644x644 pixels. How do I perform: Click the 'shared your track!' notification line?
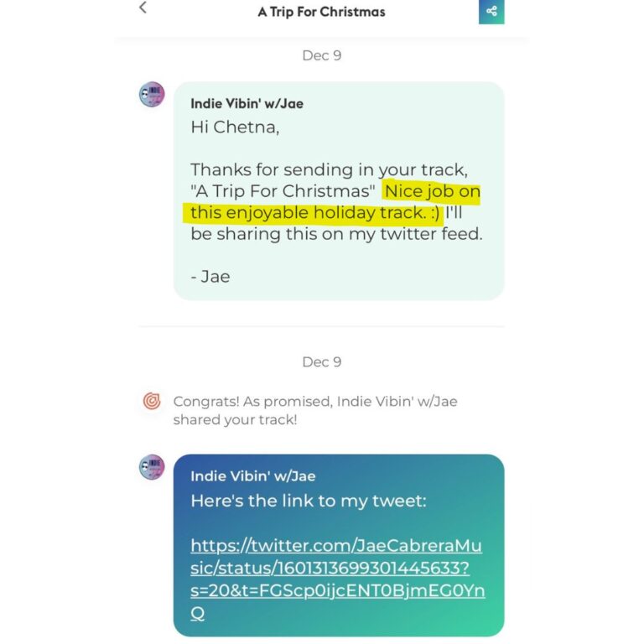pyautogui.click(x=235, y=420)
